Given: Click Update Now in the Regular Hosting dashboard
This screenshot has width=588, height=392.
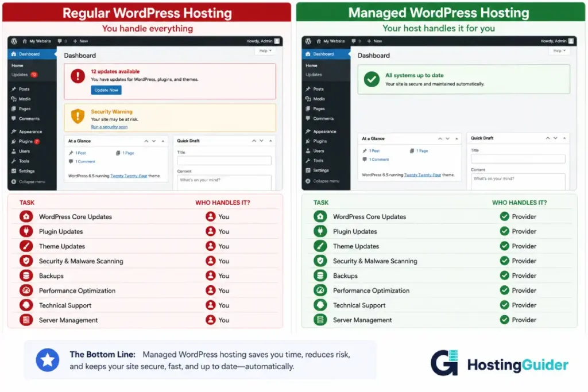Looking at the screenshot, I should (x=106, y=90).
